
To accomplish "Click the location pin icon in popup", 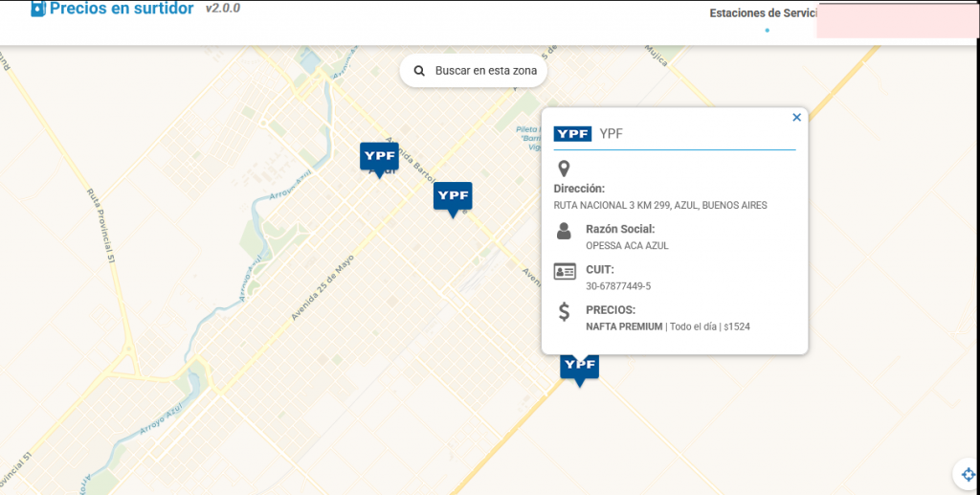I will click(x=564, y=169).
